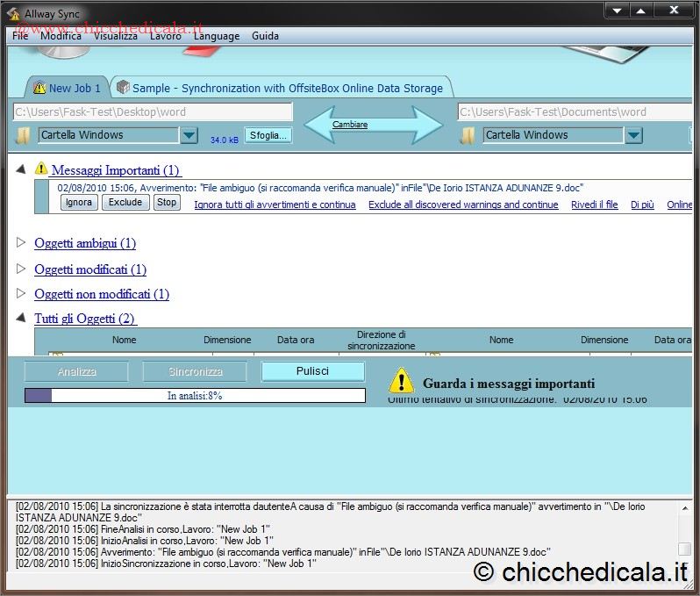The width and height of the screenshot is (700, 596).
Task: Expand the Oggetti ambigui section
Action: 22,243
